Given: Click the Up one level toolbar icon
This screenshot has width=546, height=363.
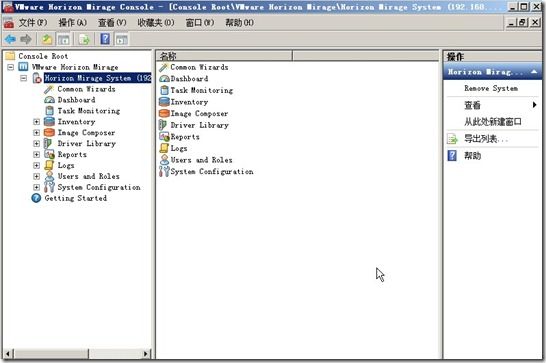Looking at the screenshot, I should (x=47, y=39).
